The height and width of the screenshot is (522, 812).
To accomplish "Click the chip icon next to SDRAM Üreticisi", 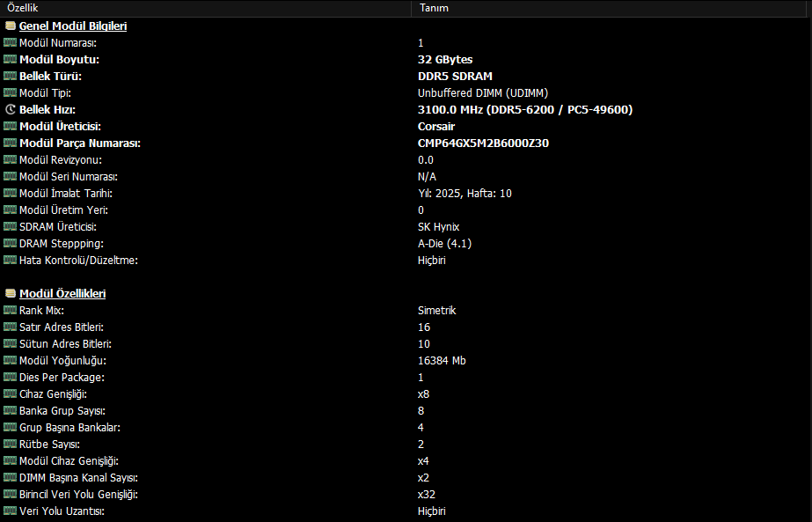I will [x=11, y=226].
